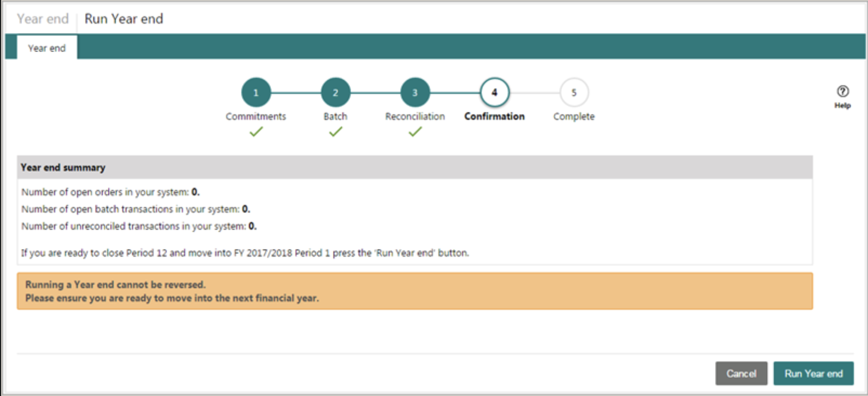Click the open orders count line
The width and height of the screenshot is (868, 396).
click(111, 192)
